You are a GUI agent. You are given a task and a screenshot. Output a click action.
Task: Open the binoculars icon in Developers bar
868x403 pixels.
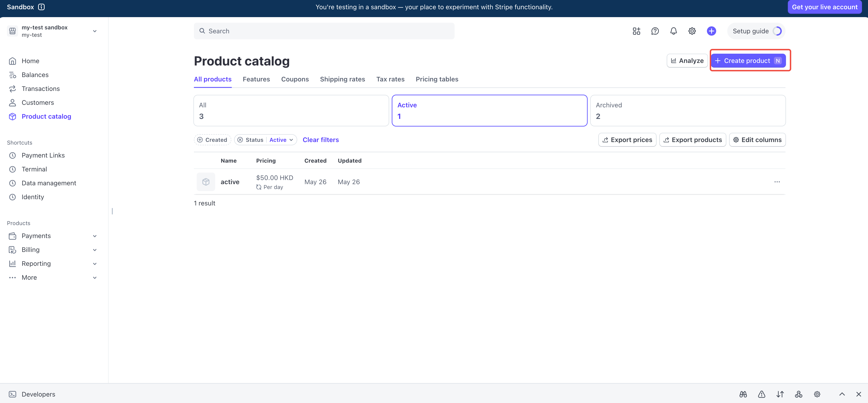tap(743, 394)
